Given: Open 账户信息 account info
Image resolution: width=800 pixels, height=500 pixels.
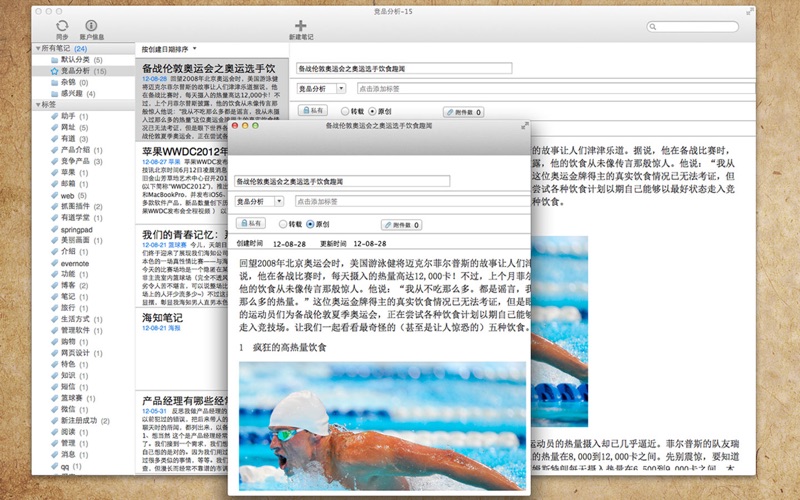Looking at the screenshot, I should 91,25.
